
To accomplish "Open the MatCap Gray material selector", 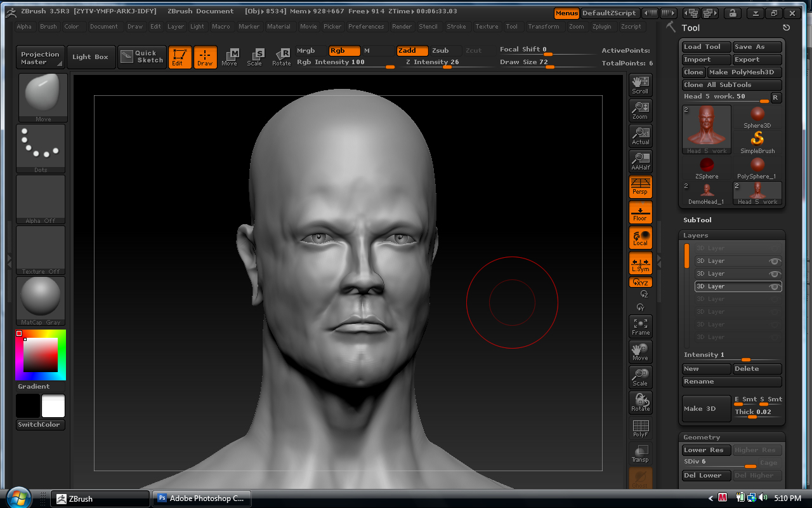I will pyautogui.click(x=41, y=301).
